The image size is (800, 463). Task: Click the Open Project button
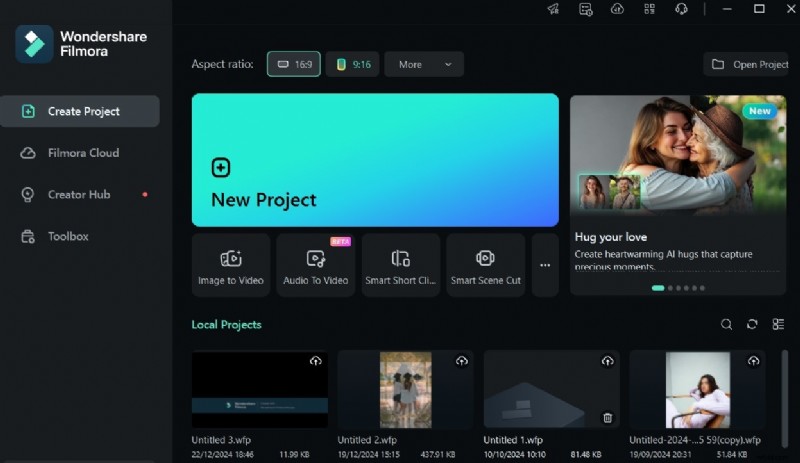coord(752,64)
